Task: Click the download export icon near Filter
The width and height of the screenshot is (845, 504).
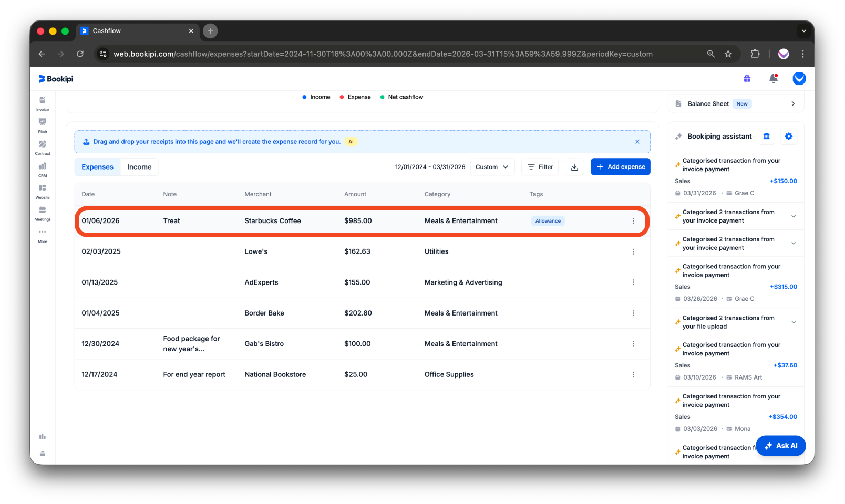Action: click(x=574, y=166)
